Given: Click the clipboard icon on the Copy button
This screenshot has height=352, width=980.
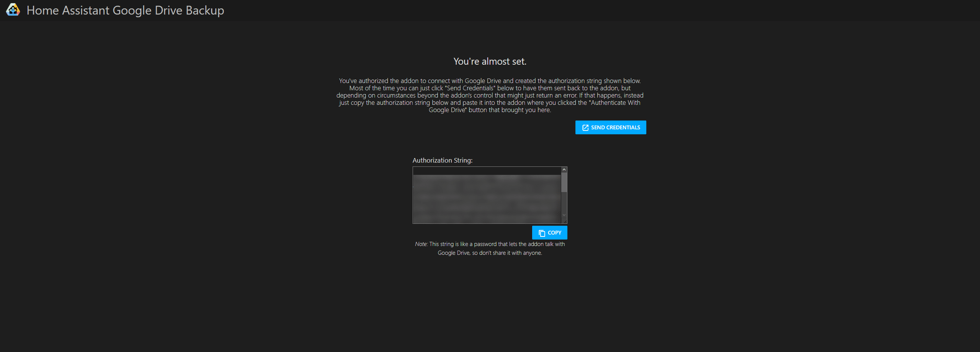Looking at the screenshot, I should [542, 233].
